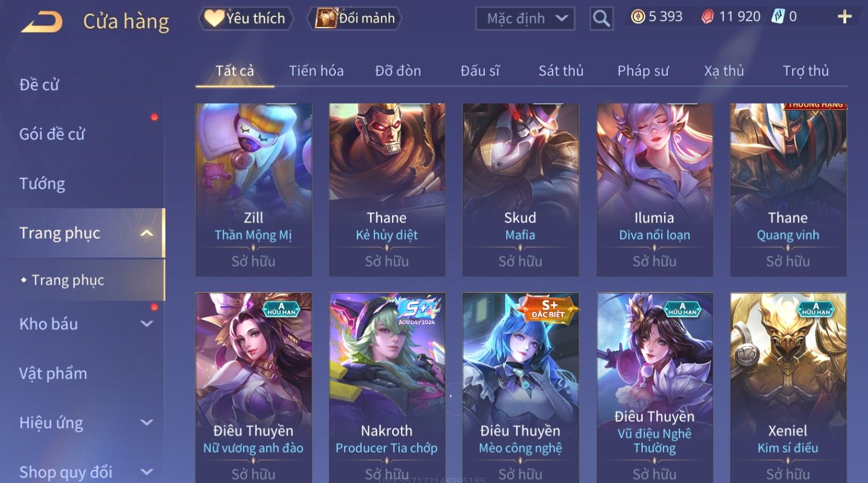The height and width of the screenshot is (483, 868).
Task: Click the blue voucher currency icon
Action: pos(779,17)
